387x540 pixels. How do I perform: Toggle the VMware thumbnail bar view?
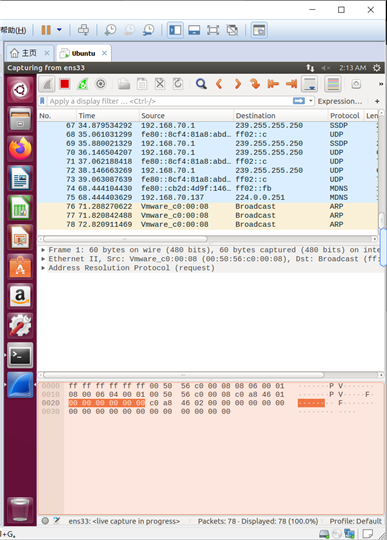click(x=194, y=30)
